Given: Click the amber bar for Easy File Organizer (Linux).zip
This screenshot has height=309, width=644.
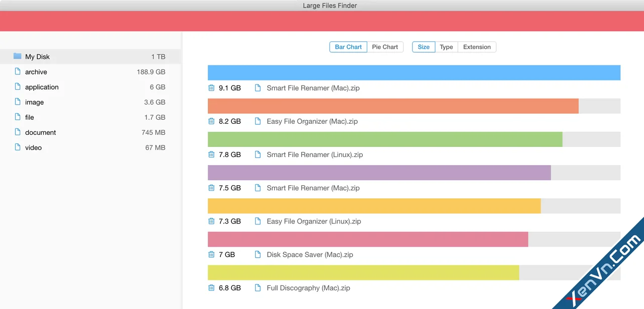Looking at the screenshot, I should point(374,206).
